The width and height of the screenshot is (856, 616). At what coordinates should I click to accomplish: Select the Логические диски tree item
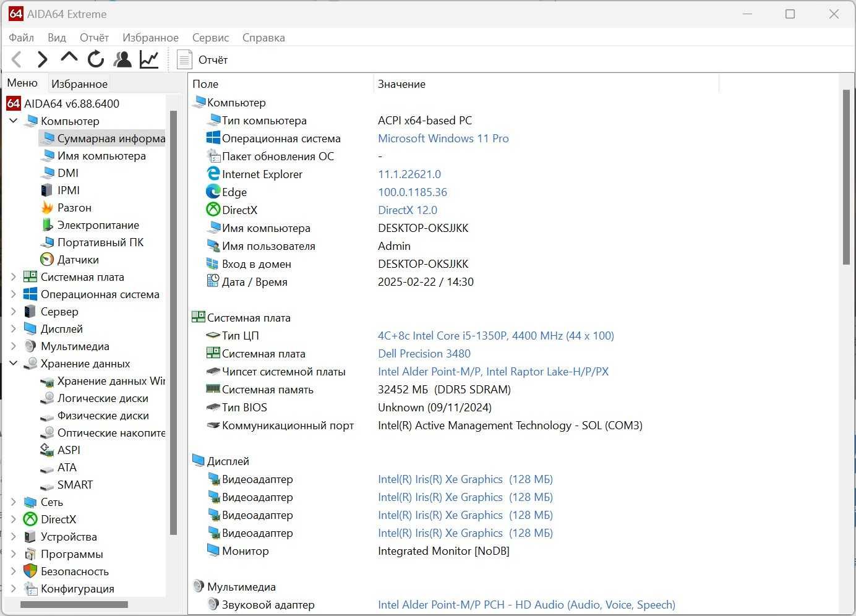pos(103,398)
